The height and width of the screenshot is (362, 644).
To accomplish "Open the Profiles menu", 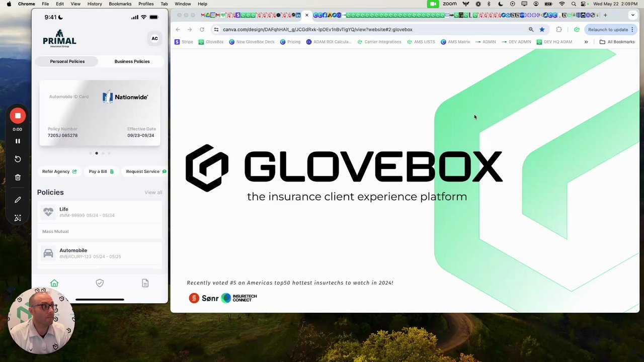I will pyautogui.click(x=146, y=4).
